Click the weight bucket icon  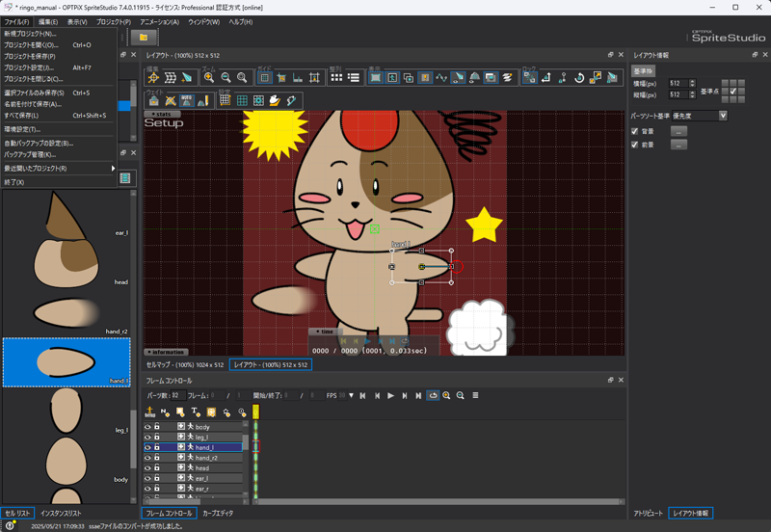[x=154, y=101]
